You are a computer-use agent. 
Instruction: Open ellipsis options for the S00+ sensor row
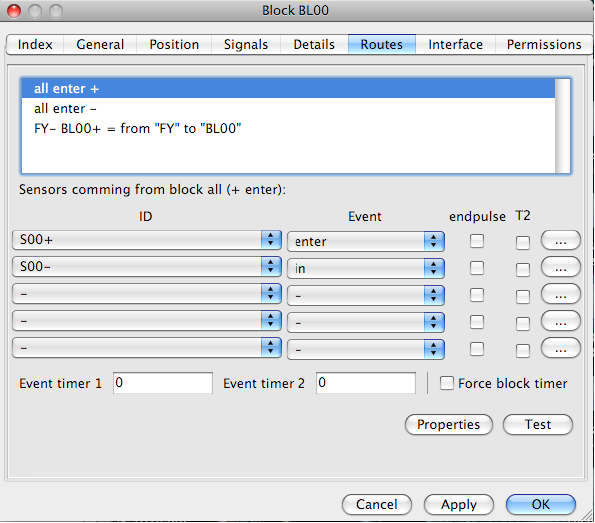(x=560, y=240)
